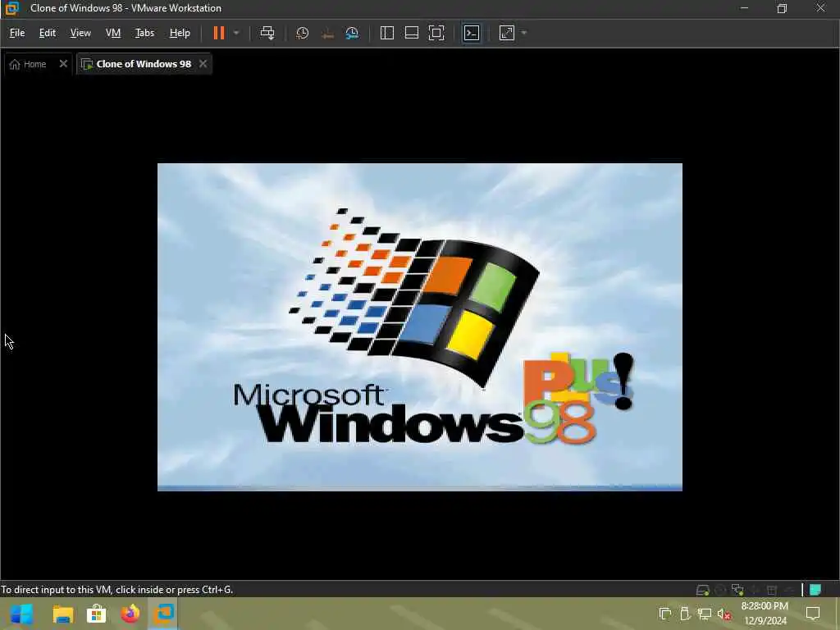Click the VMware Workstation taskbar icon
Screen dimensions: 840x630
tap(163, 614)
